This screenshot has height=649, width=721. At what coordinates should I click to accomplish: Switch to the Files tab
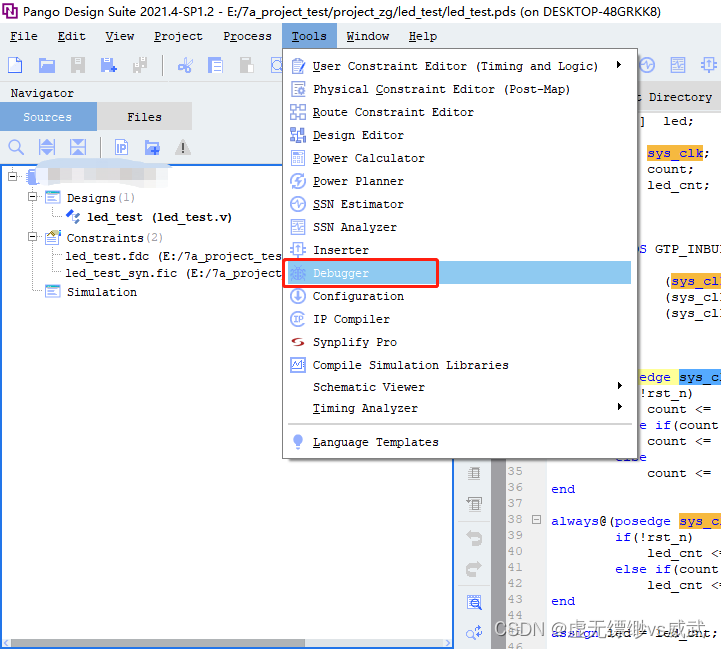coord(144,117)
